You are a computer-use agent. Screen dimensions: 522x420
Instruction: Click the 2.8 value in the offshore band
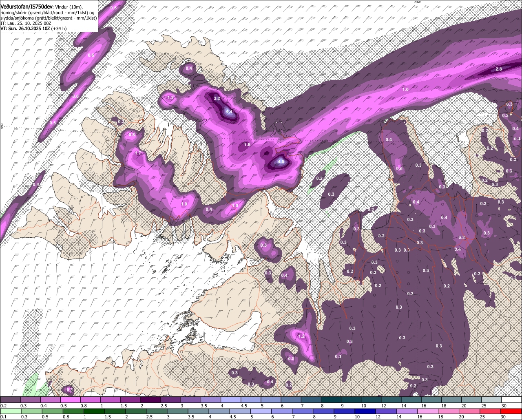coord(499,69)
